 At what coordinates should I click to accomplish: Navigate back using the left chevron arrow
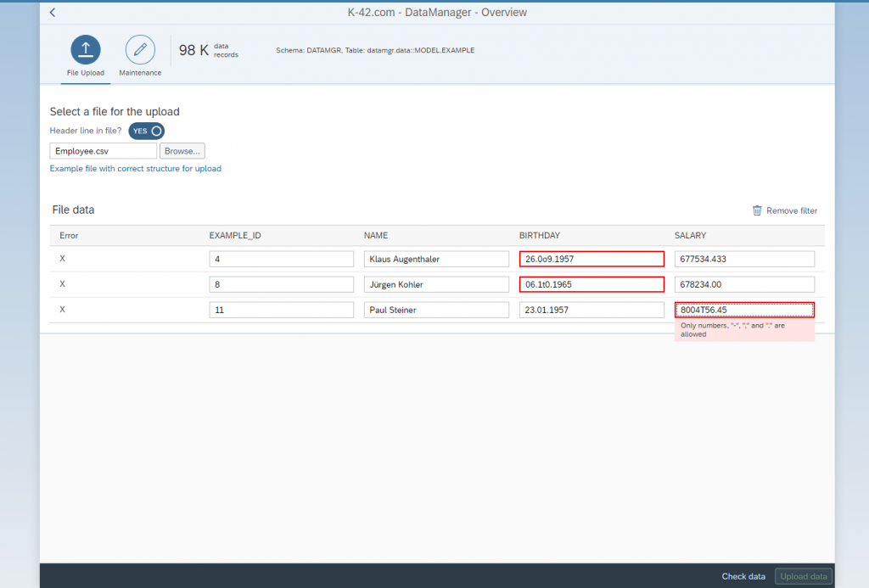(51, 12)
